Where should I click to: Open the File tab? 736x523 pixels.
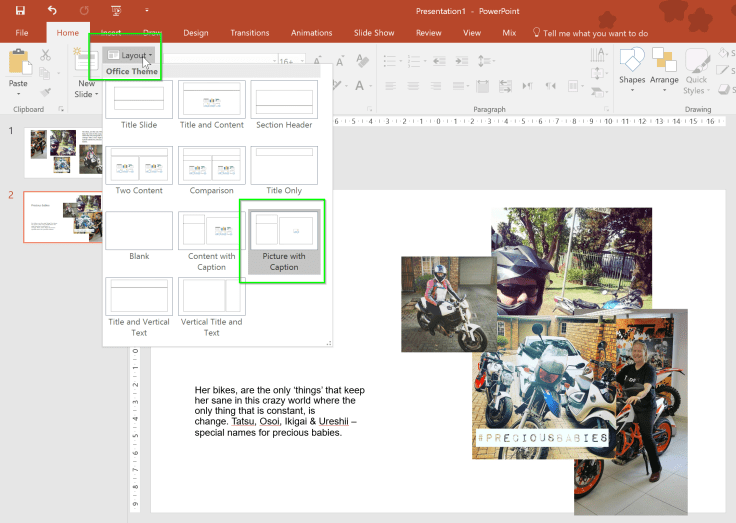[x=21, y=33]
